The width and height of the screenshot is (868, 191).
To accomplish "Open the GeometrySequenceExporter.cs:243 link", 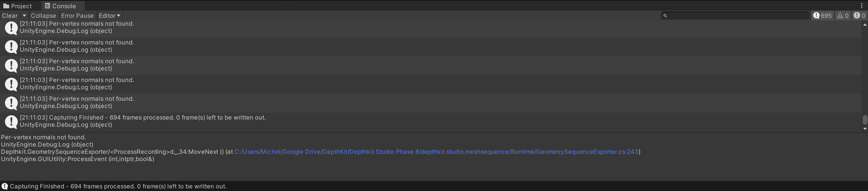I will (436, 151).
